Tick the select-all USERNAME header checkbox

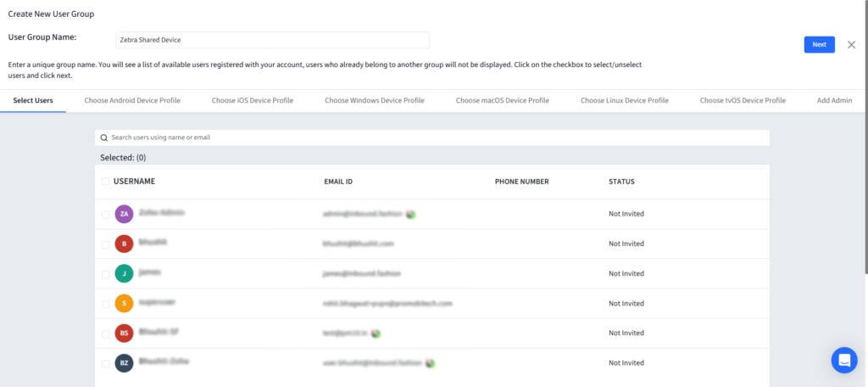click(105, 182)
